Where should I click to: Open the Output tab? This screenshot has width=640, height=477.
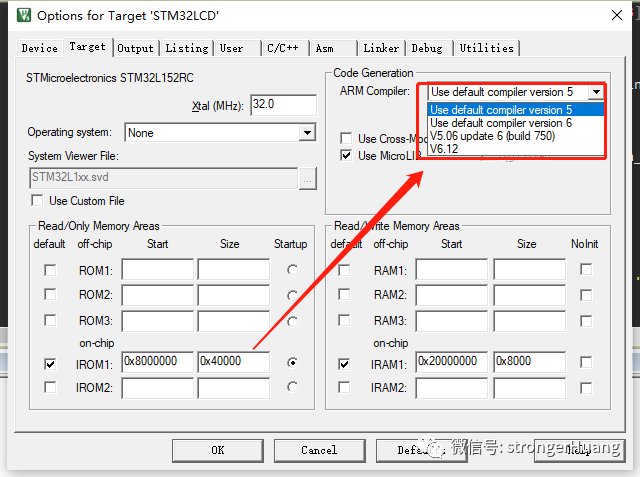click(x=136, y=48)
